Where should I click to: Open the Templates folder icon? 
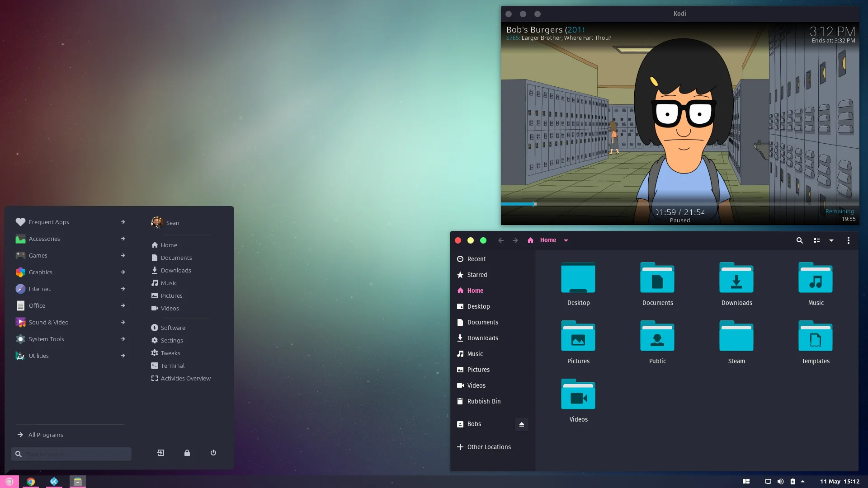tap(816, 336)
